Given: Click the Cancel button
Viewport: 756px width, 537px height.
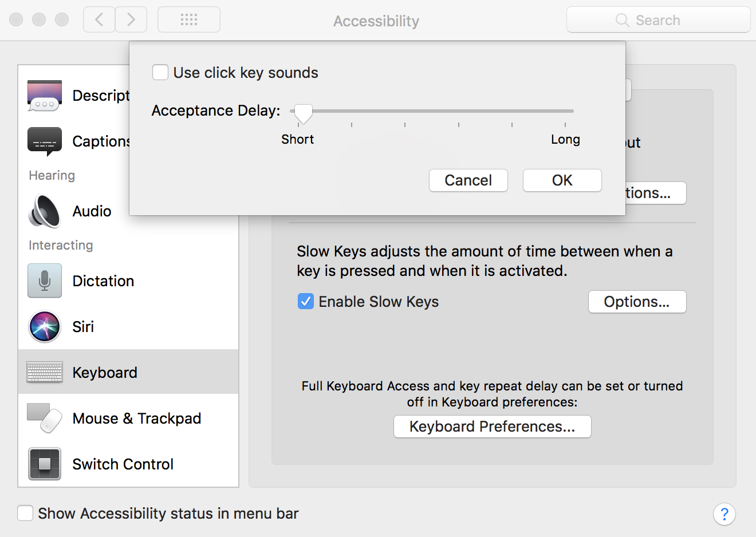Looking at the screenshot, I should tap(468, 180).
